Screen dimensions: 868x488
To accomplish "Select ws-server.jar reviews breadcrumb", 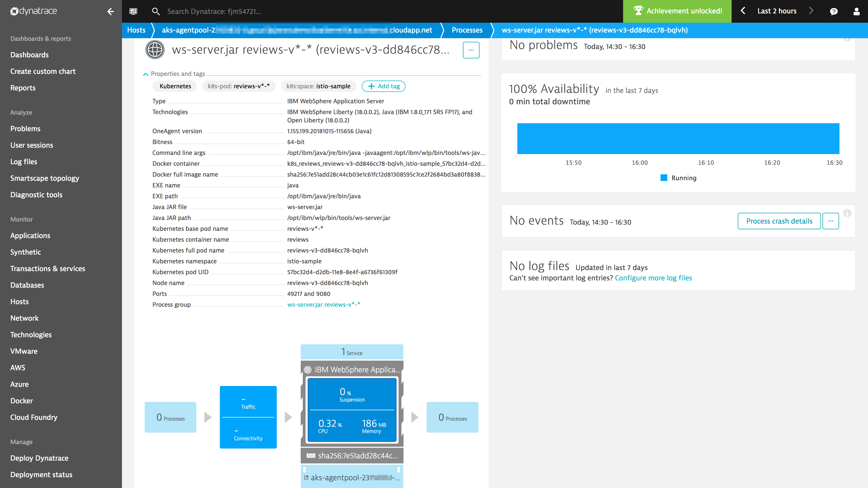I will pyautogui.click(x=595, y=30).
